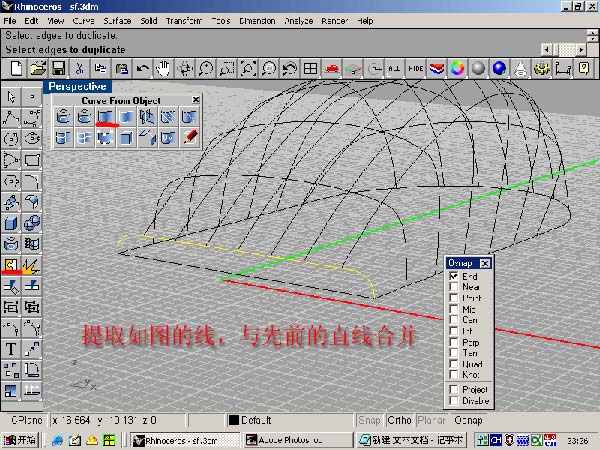Image resolution: width=600 pixels, height=450 pixels.
Task: Toggle Snap in the status bar
Action: tap(369, 420)
